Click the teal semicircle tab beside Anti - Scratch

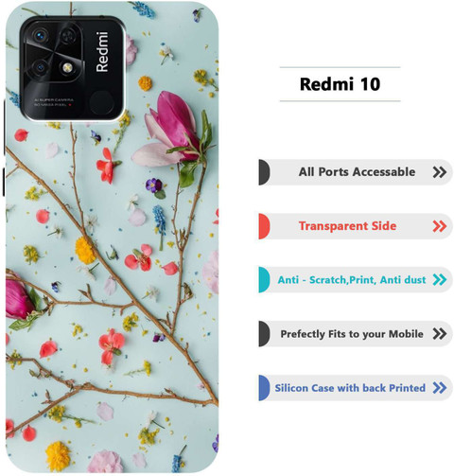(264, 280)
